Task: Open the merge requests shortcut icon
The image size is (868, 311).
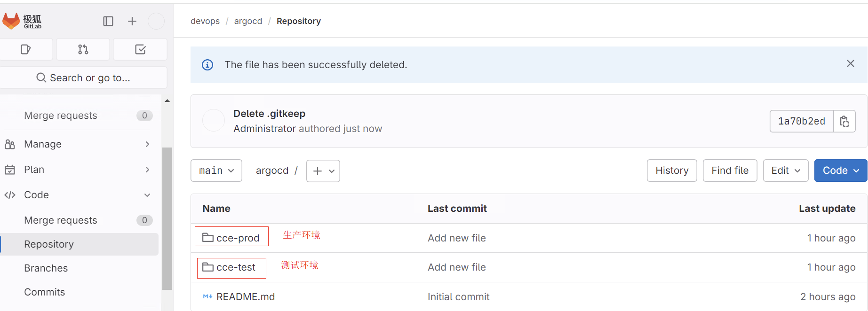Action: coord(83,49)
